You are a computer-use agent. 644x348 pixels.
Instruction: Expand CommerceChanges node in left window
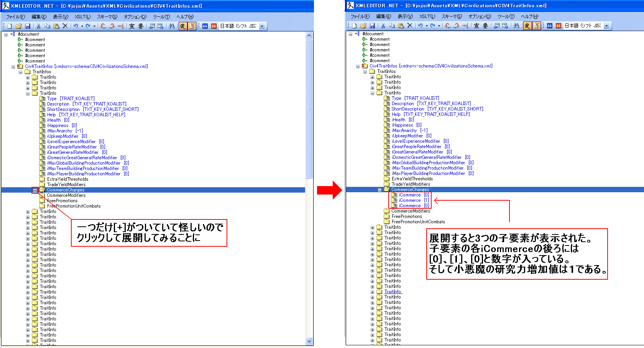click(x=35, y=190)
